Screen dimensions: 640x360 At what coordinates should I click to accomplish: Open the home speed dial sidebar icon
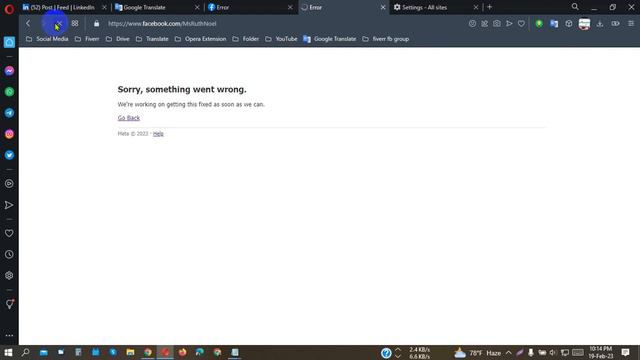click(x=9, y=42)
